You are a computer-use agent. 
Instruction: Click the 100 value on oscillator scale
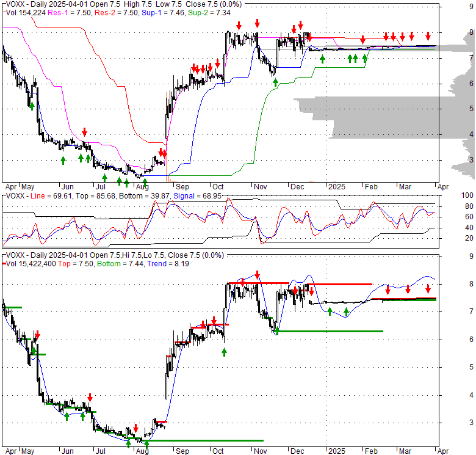(467, 195)
